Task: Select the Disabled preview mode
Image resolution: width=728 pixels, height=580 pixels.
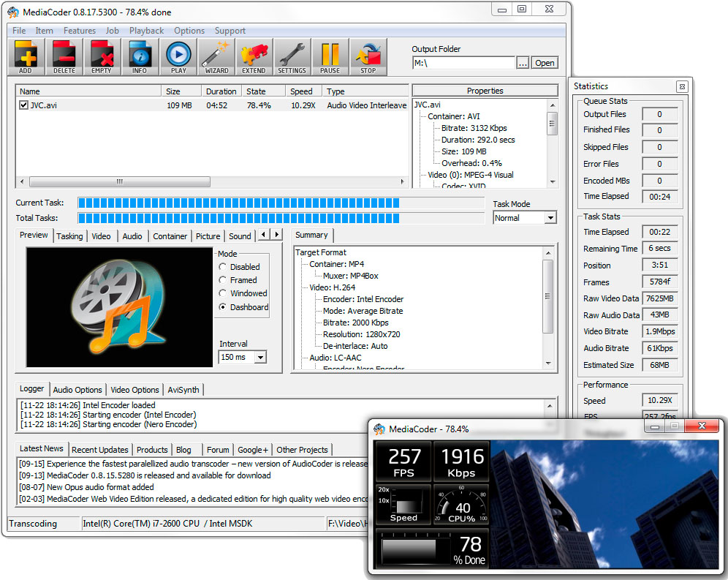Action: [x=223, y=267]
